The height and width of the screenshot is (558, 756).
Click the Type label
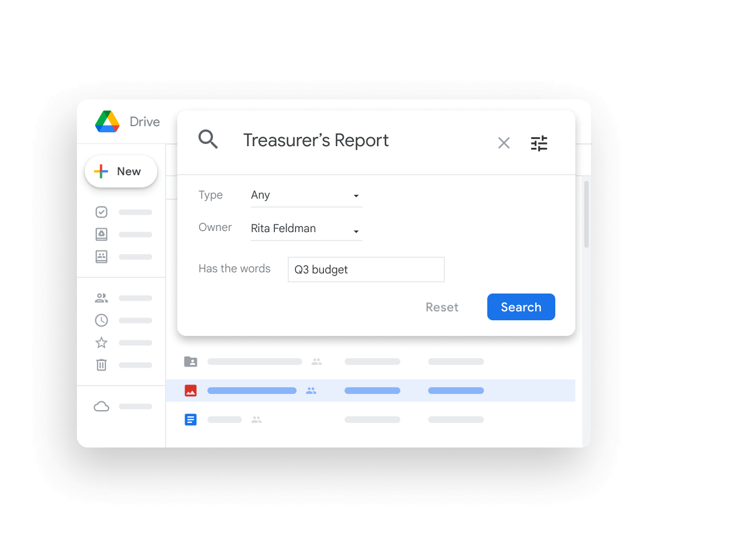211,195
